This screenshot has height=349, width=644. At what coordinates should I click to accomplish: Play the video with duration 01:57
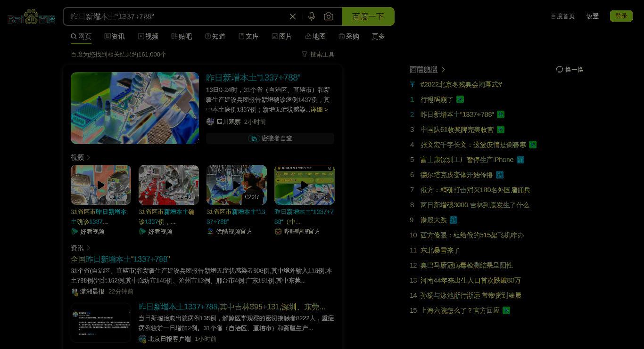pyautogui.click(x=101, y=185)
